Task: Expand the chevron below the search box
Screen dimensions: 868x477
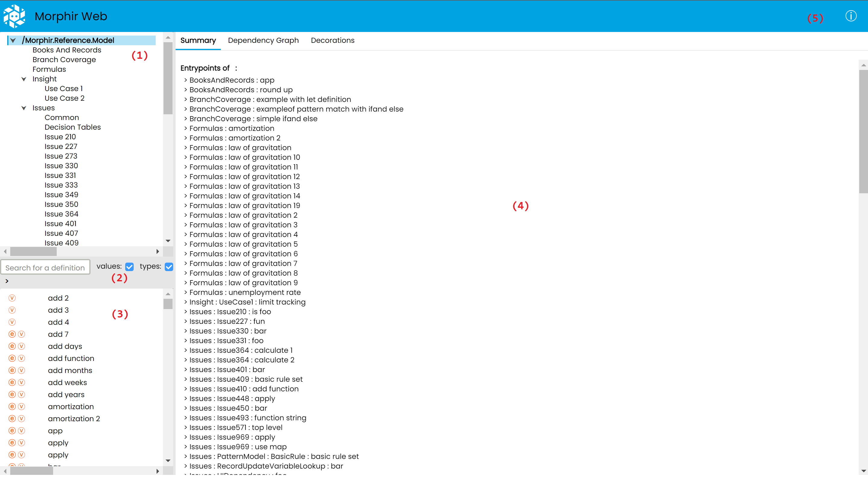Action: click(x=7, y=281)
